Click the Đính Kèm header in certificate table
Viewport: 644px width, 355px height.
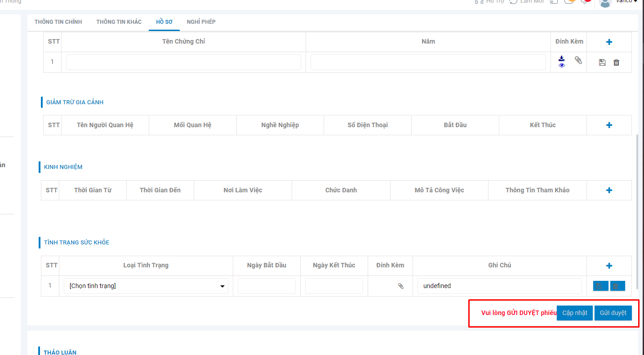[x=569, y=41]
